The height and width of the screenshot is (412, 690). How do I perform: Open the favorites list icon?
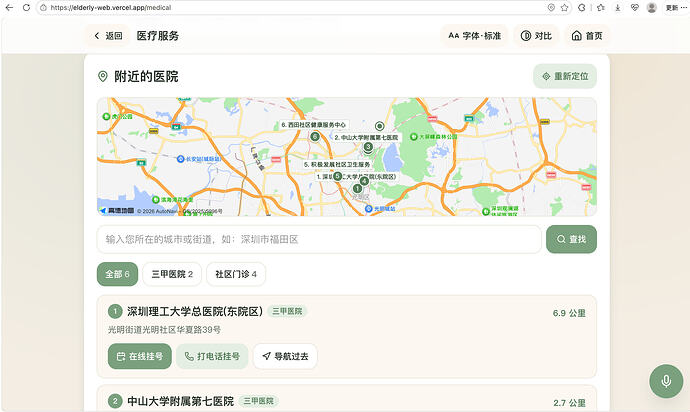coord(601,7)
